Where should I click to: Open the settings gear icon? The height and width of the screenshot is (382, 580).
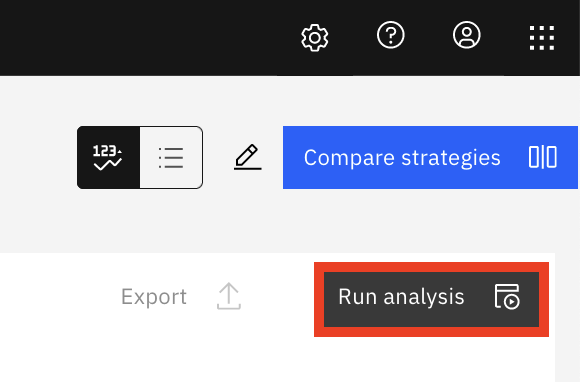coord(314,38)
